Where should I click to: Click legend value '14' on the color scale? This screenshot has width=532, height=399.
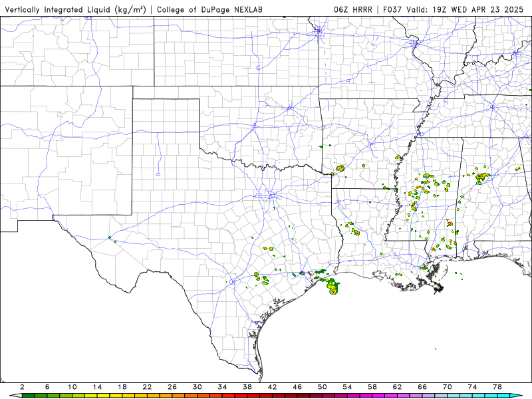[97, 387]
